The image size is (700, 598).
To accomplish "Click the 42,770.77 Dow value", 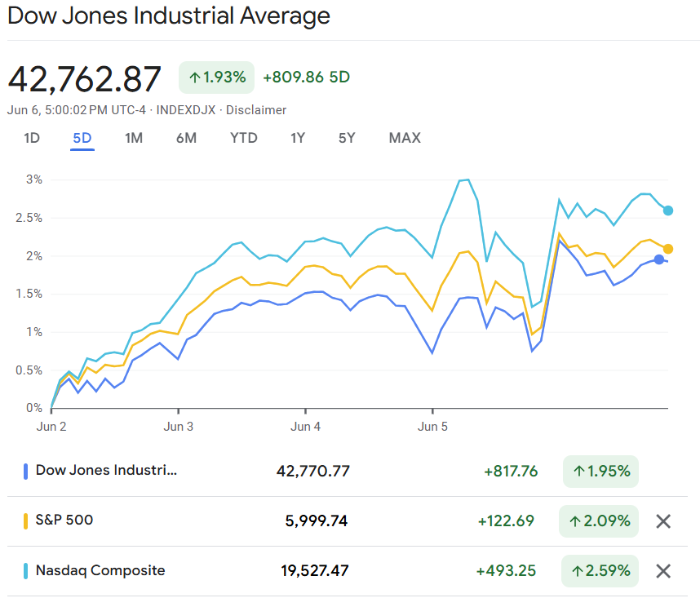I will click(313, 472).
